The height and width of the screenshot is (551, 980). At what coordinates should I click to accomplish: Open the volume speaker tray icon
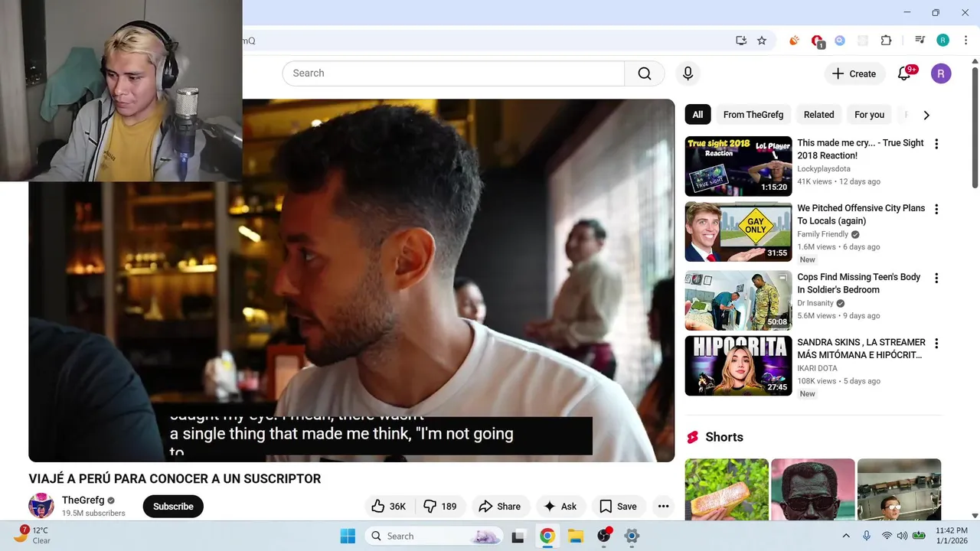pyautogui.click(x=902, y=536)
